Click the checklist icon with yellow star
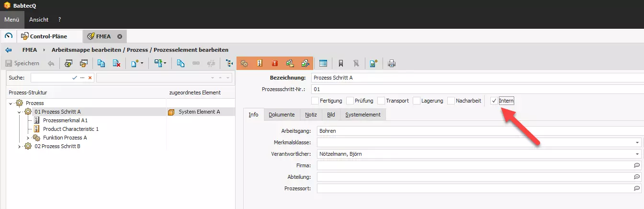 pyautogui.click(x=373, y=63)
